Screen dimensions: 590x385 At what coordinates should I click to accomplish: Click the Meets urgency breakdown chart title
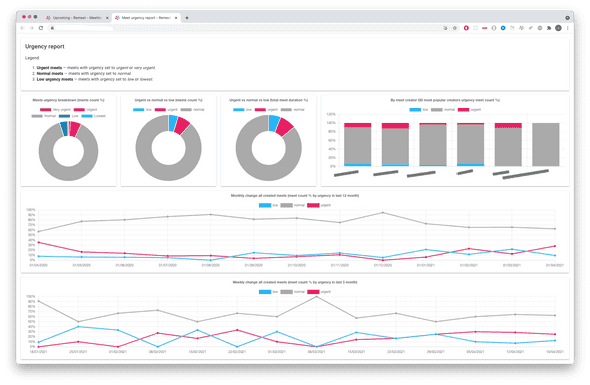68,100
